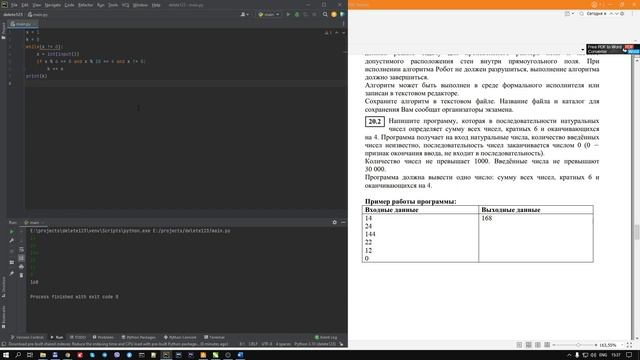This screenshot has width=640, height=360.
Task: Open the Project tool window sidebar
Action: click(3, 31)
